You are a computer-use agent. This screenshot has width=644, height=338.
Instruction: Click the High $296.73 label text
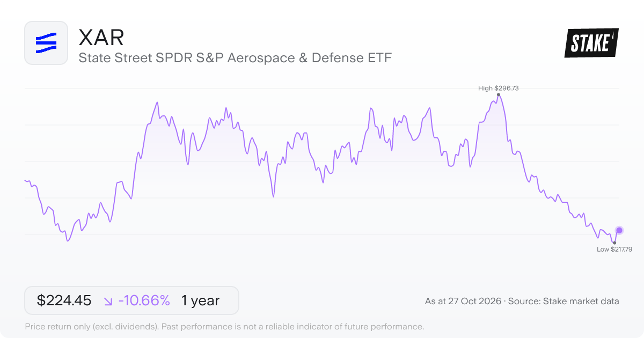[499, 88]
